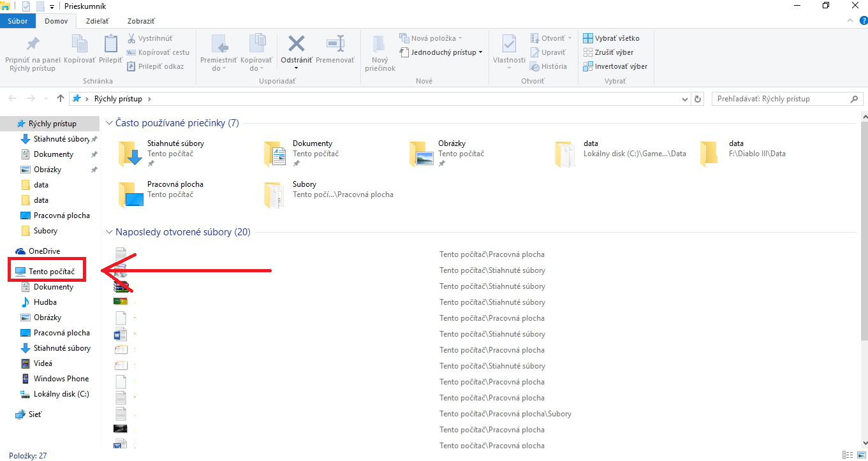
Task: Go up one level with the up arrow
Action: (61, 99)
